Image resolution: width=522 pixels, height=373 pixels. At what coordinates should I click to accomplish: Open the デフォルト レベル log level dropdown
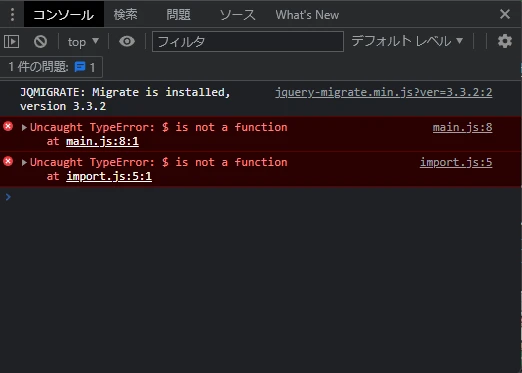pos(407,41)
